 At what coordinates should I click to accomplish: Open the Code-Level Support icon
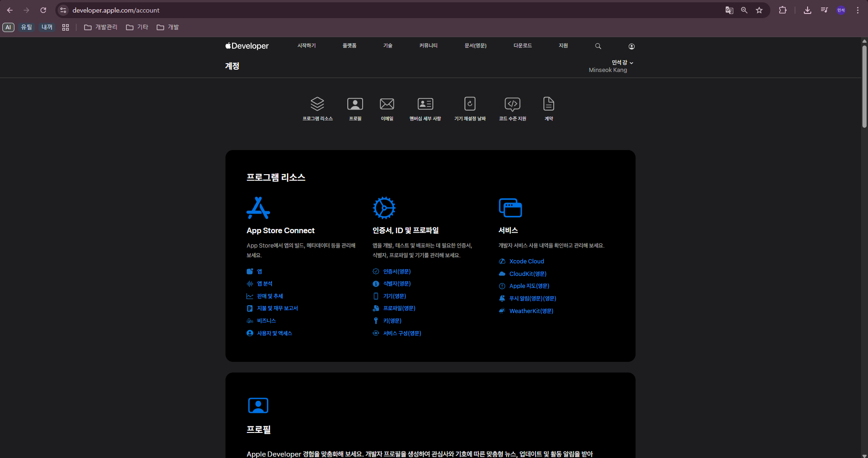pos(512,104)
